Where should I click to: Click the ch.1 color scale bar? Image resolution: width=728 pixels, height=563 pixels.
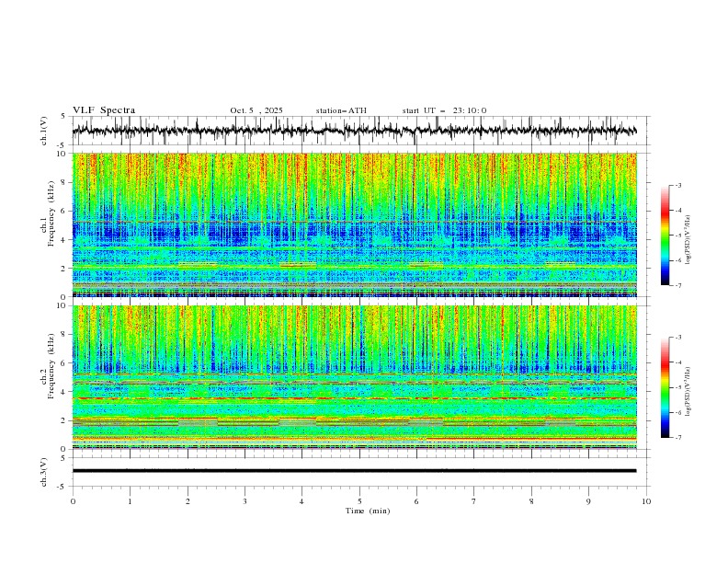point(665,236)
